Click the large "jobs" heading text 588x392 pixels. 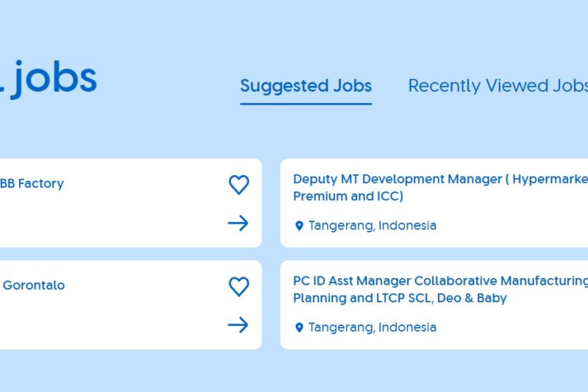pyautogui.click(x=54, y=79)
